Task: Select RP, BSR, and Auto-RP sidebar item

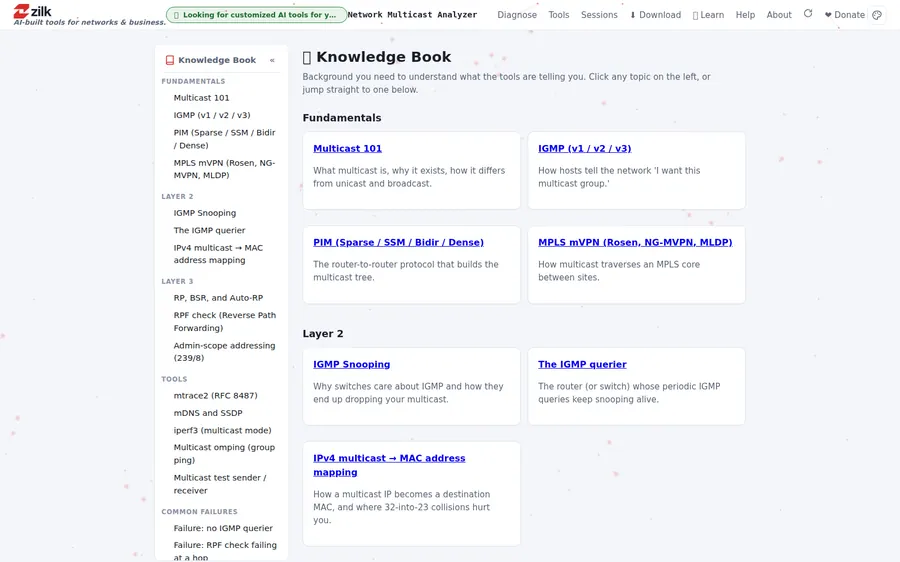Action: coord(218,298)
